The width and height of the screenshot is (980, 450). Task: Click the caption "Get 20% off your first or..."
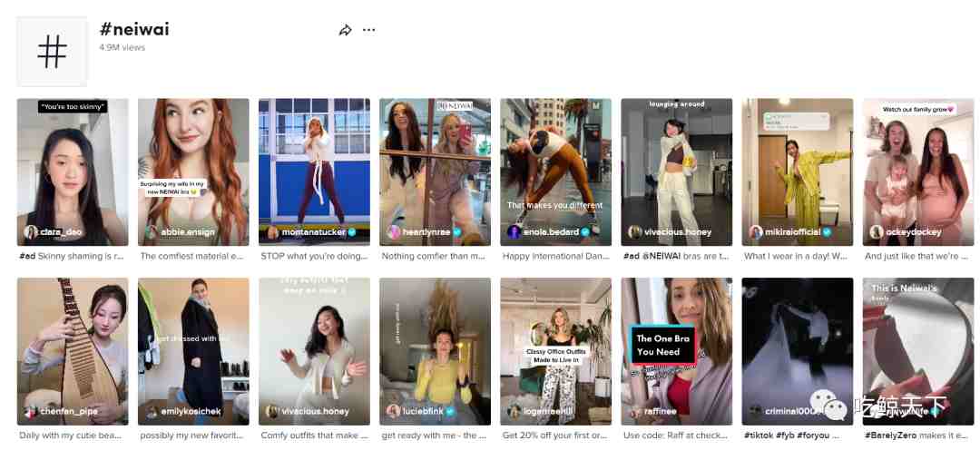(x=555, y=435)
